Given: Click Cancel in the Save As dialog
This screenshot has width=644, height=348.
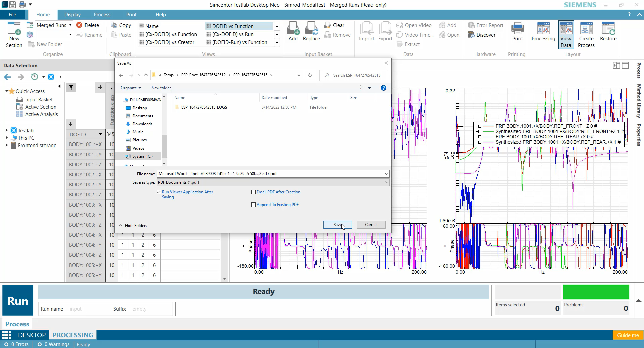Looking at the screenshot, I should [x=370, y=225].
